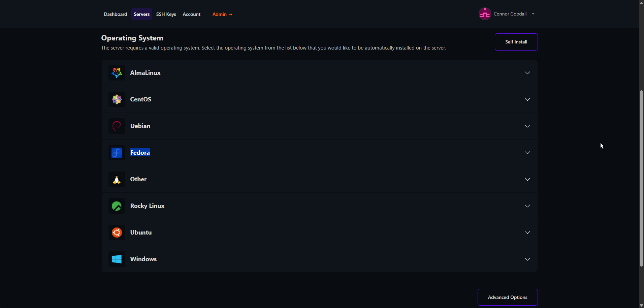Click the Connor Goodall username

(x=510, y=14)
